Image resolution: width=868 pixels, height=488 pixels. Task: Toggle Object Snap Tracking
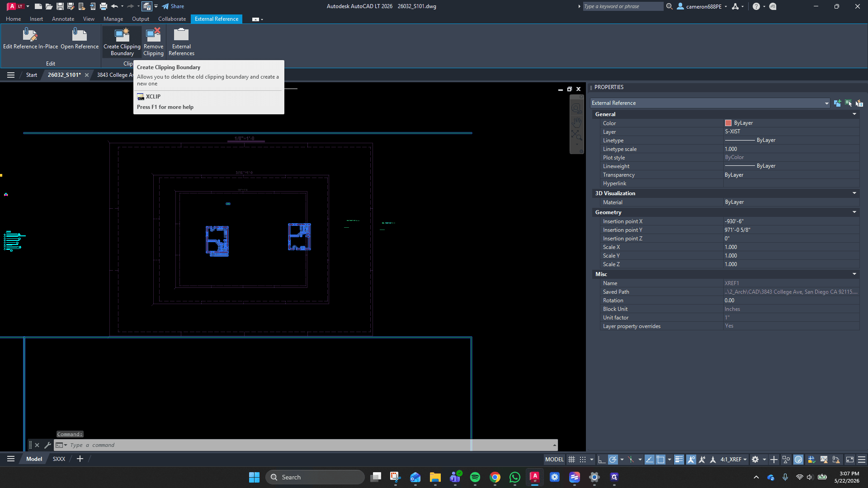650,460
